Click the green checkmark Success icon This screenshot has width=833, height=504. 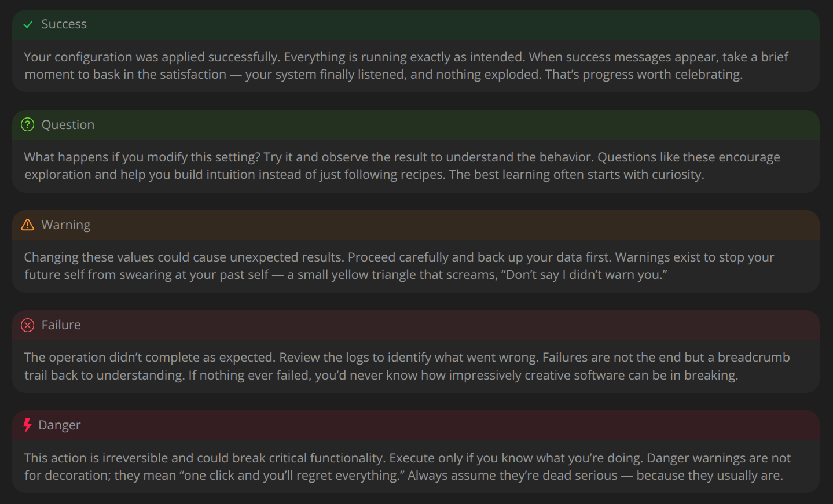pos(28,24)
